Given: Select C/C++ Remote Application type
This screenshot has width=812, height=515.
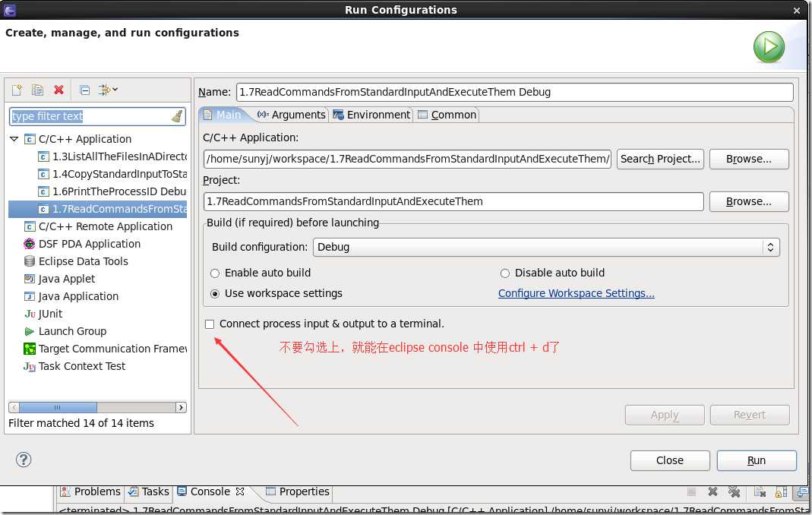Looking at the screenshot, I should pyautogui.click(x=99, y=226).
